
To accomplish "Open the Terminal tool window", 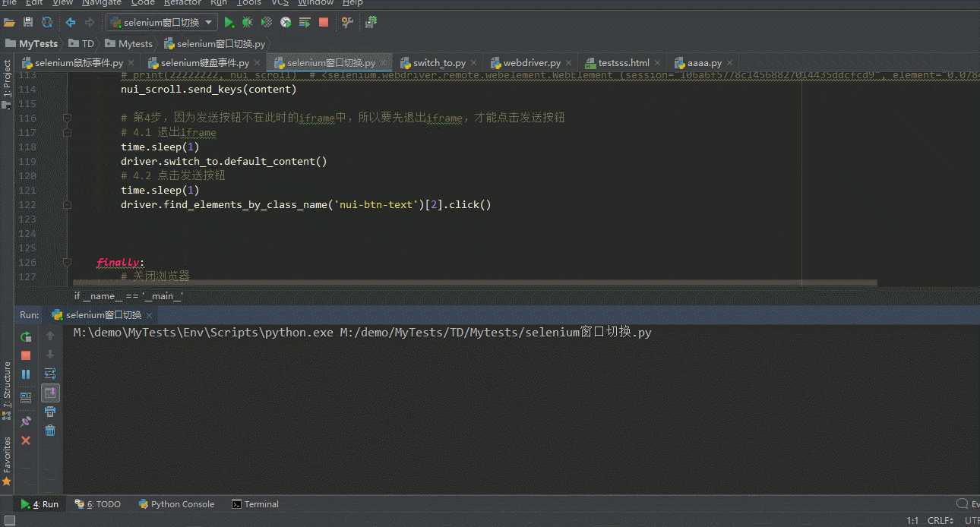I will (x=255, y=504).
